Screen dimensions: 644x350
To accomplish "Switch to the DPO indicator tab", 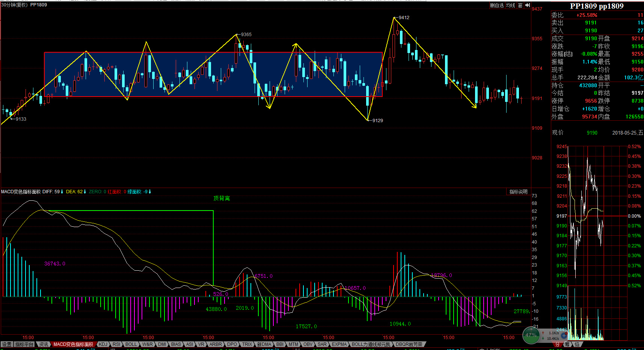I will pyautogui.click(x=232, y=344).
